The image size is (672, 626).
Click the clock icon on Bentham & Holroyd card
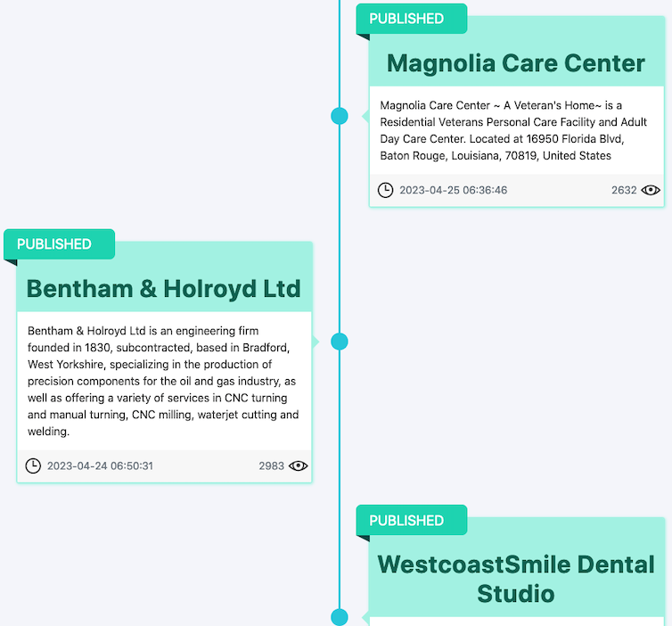(x=33, y=465)
